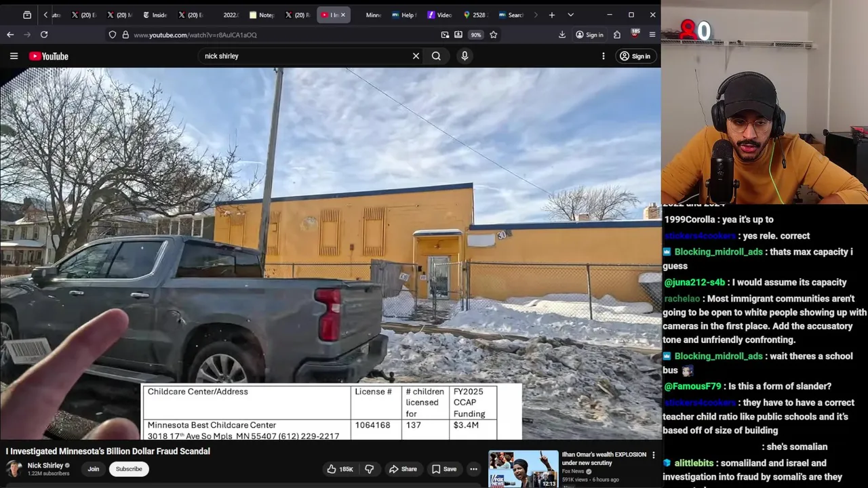Click the install-app icon in the address bar
Image resolution: width=868 pixels, height=488 pixels.
coord(458,35)
